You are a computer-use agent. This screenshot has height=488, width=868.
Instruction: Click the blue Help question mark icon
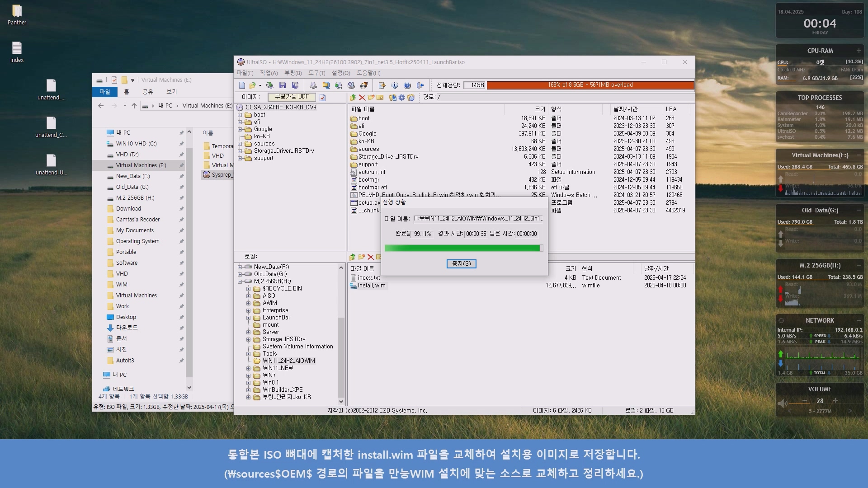pos(407,85)
